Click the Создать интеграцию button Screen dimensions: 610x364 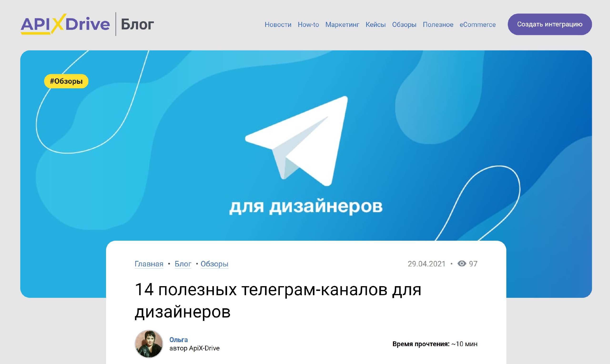click(x=550, y=24)
